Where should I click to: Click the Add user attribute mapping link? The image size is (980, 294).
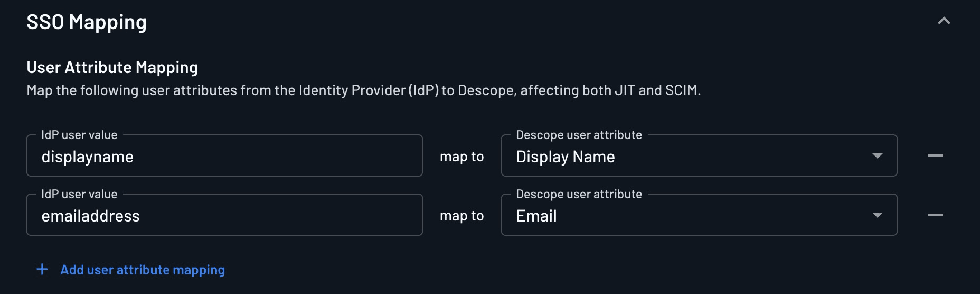pyautogui.click(x=143, y=270)
